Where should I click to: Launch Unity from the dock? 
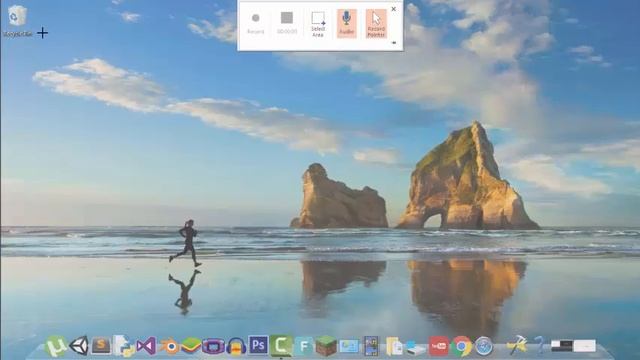tap(79, 346)
